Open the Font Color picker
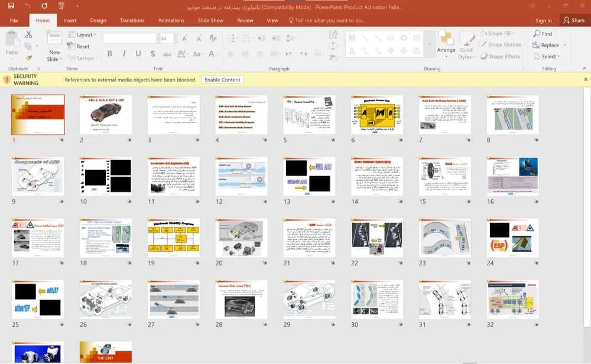Screen dimensions: 591x364 tap(212, 54)
